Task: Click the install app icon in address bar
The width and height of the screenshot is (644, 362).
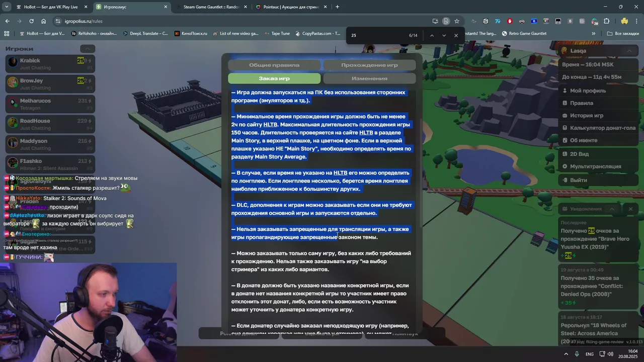Action: tap(435, 21)
